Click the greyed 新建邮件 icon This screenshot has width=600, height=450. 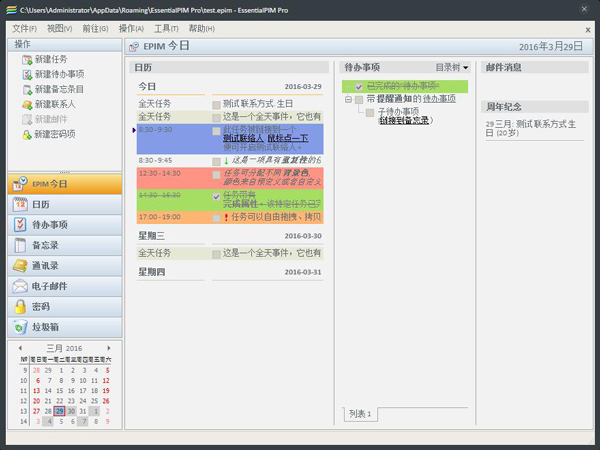pos(27,119)
